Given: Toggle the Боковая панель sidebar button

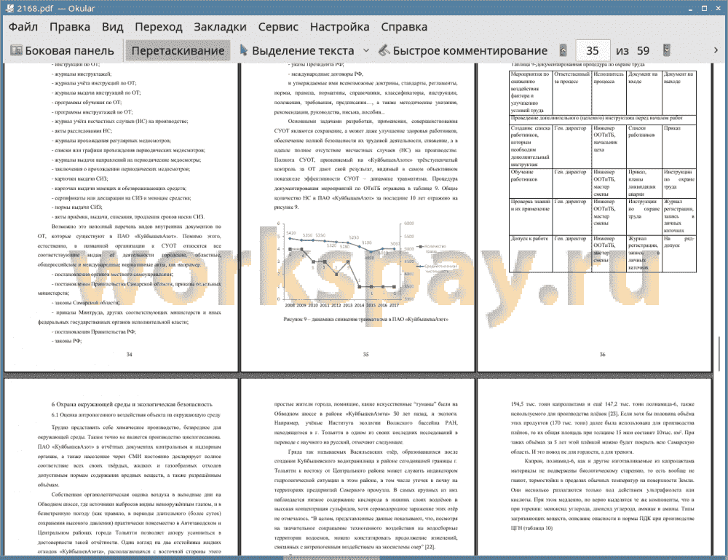Looking at the screenshot, I should pyautogui.click(x=62, y=51).
